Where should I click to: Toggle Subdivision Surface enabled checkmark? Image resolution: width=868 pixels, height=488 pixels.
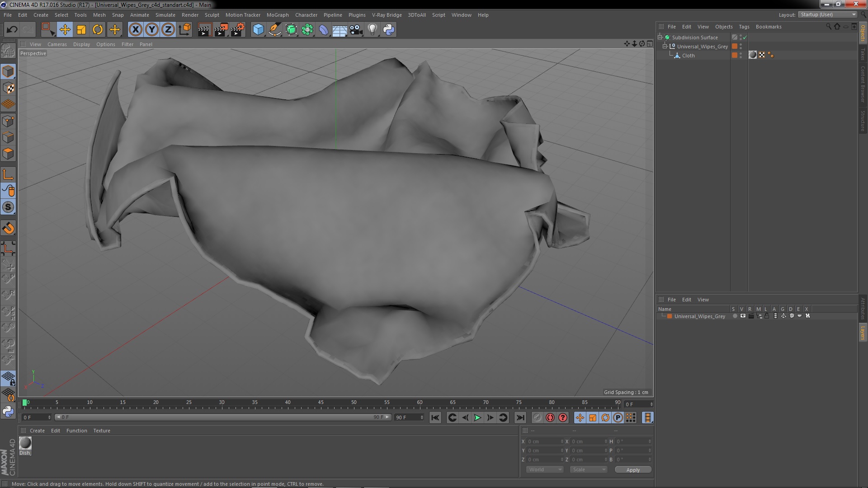(745, 38)
